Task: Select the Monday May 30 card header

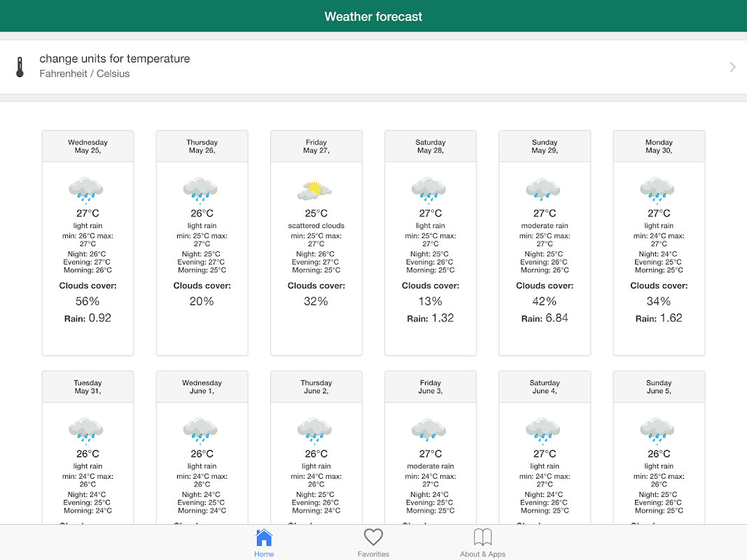Action: [x=659, y=146]
